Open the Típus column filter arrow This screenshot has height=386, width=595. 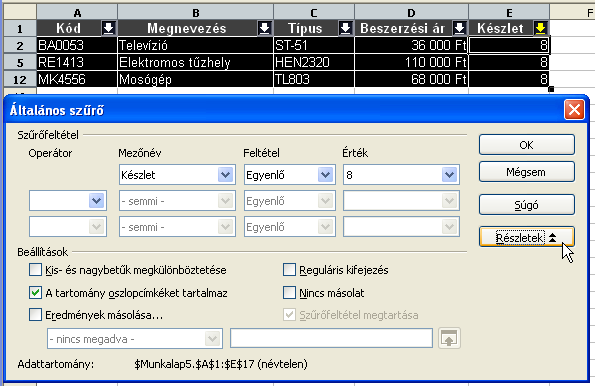(345, 28)
